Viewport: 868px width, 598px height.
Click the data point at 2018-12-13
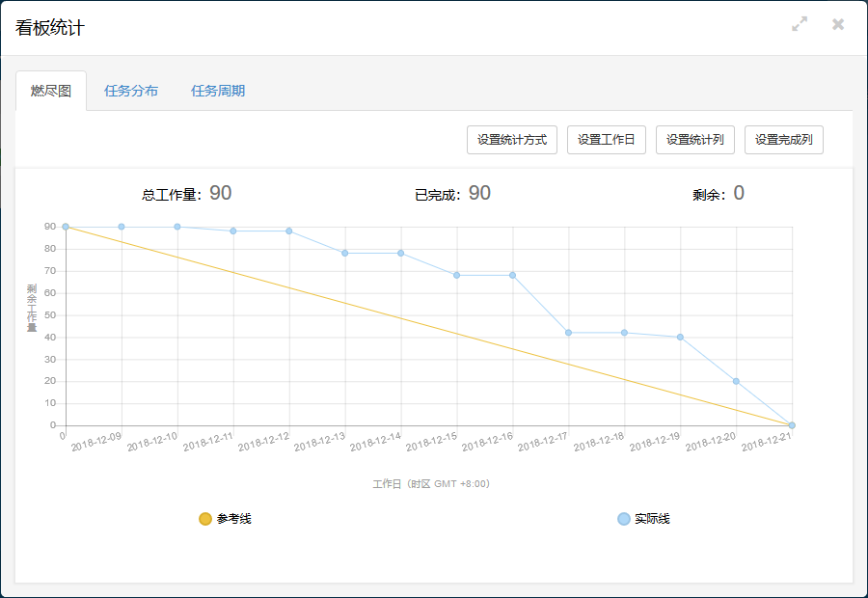coord(345,254)
